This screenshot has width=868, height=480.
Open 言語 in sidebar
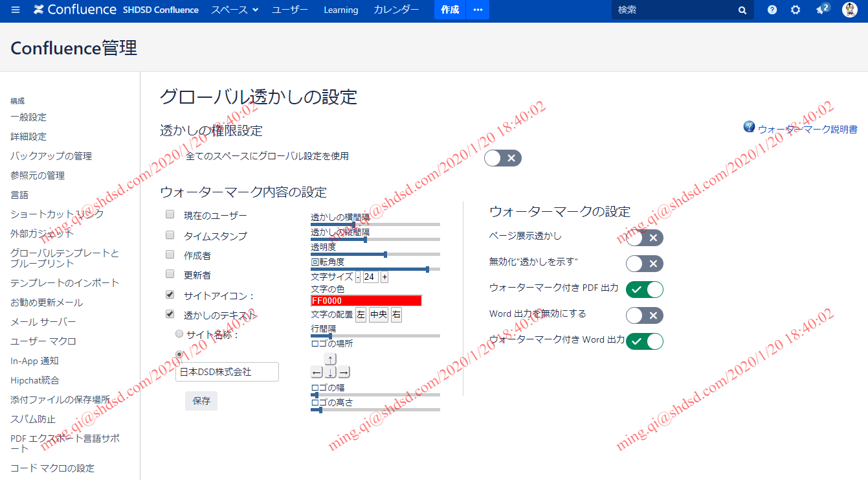pyautogui.click(x=19, y=195)
